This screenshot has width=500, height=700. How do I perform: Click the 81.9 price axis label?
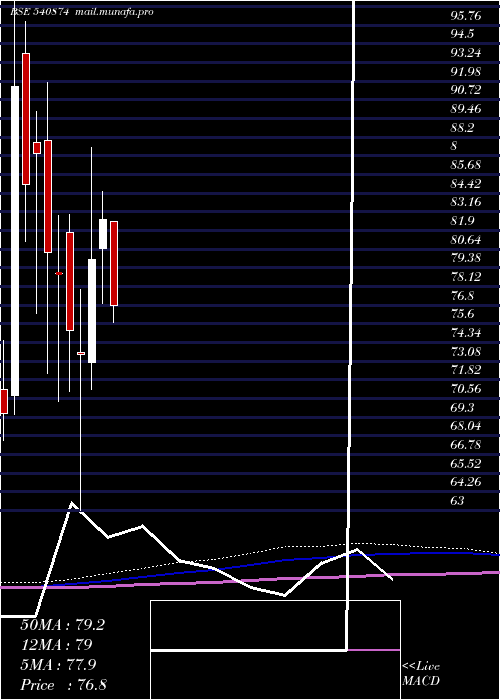(x=462, y=221)
